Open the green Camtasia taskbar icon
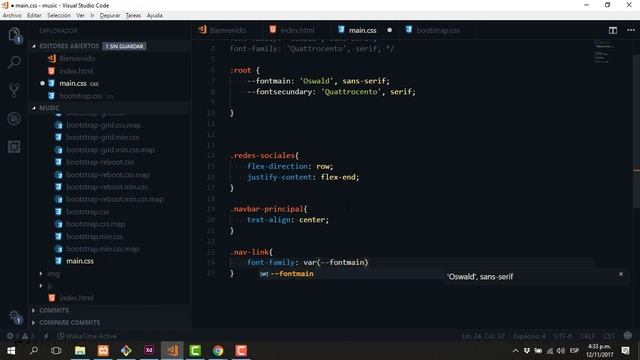 (x=195, y=351)
